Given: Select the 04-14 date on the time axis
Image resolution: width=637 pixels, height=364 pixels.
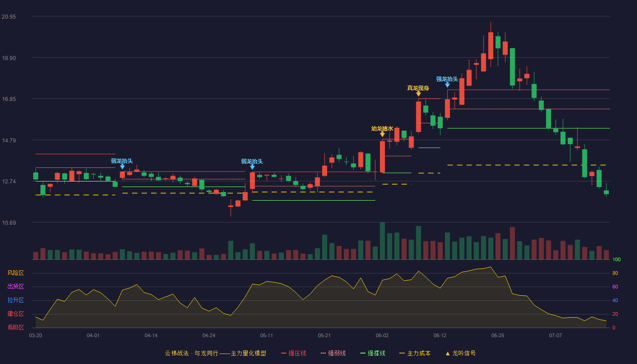Looking at the screenshot, I should 151,335.
